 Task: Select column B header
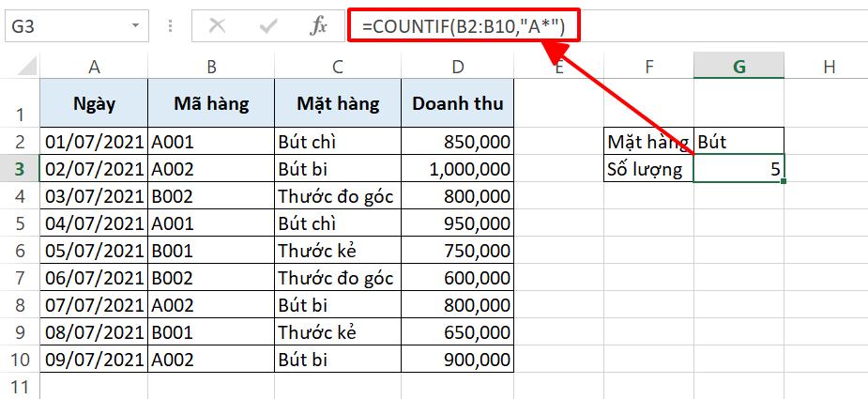tap(211, 67)
